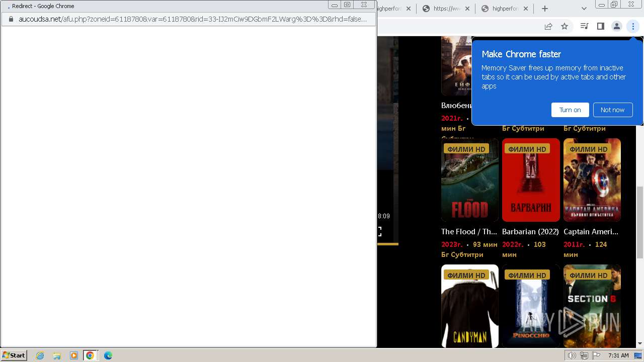Switch to the https://ww tab
The image size is (644, 362).
point(446,9)
